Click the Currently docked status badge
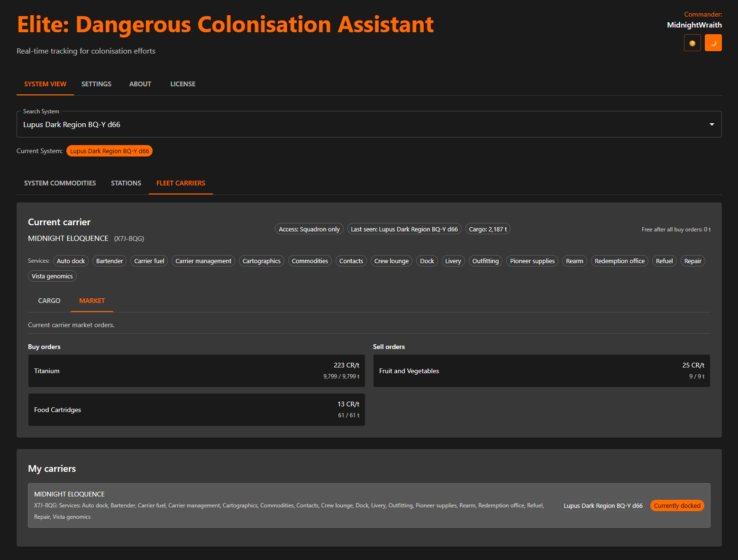Image resolution: width=738 pixels, height=560 pixels. tap(677, 505)
